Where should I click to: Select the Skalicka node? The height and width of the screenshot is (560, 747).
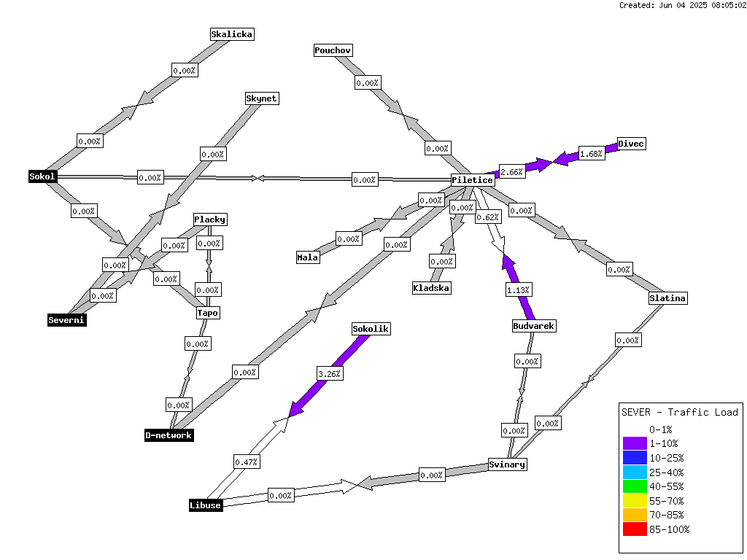(x=232, y=34)
